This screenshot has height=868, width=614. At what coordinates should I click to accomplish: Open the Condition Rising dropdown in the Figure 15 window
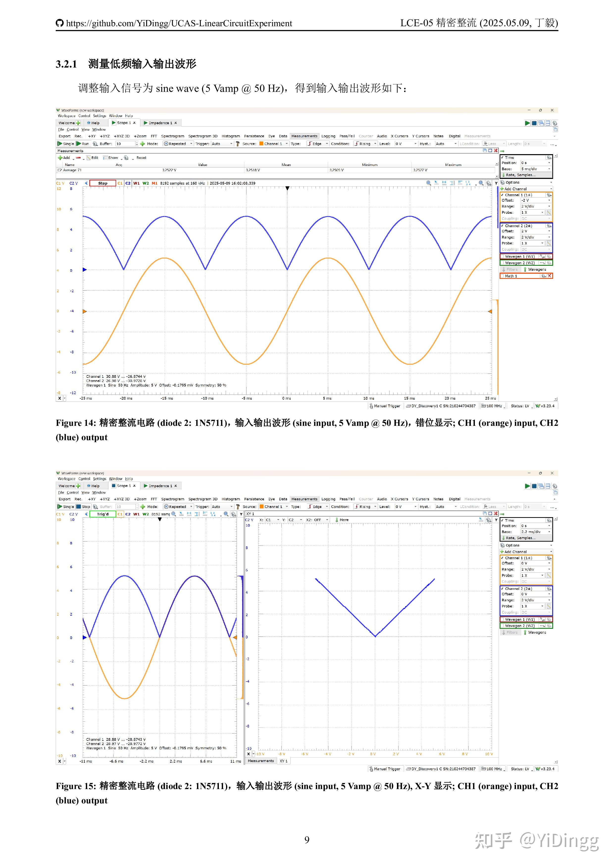[365, 506]
